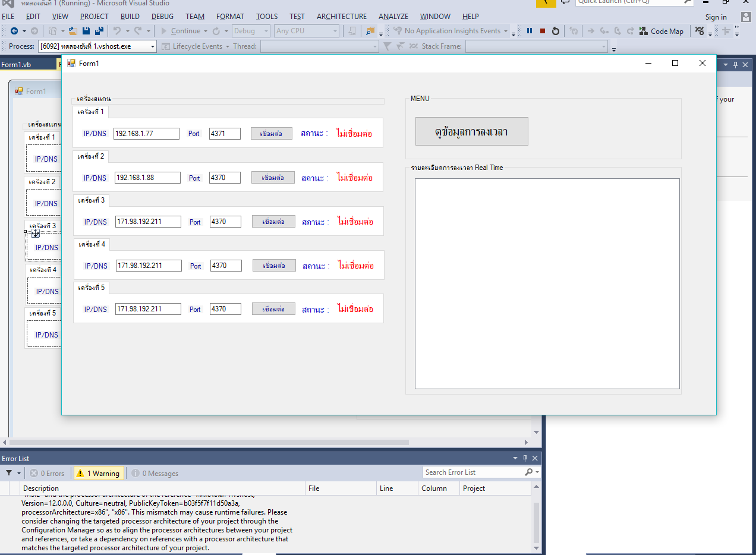Pause debugging with Break All icon

pyautogui.click(x=529, y=31)
